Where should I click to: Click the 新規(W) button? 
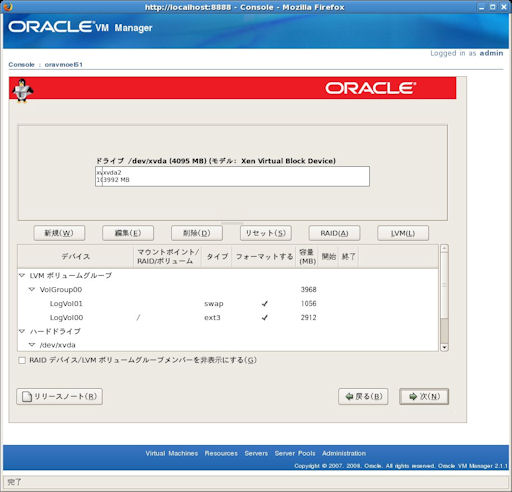click(59, 233)
